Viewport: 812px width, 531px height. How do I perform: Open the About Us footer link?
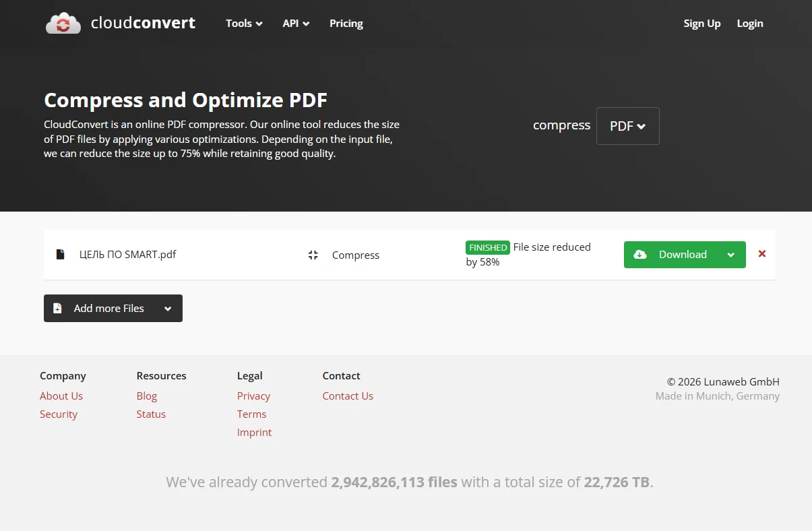click(x=61, y=396)
